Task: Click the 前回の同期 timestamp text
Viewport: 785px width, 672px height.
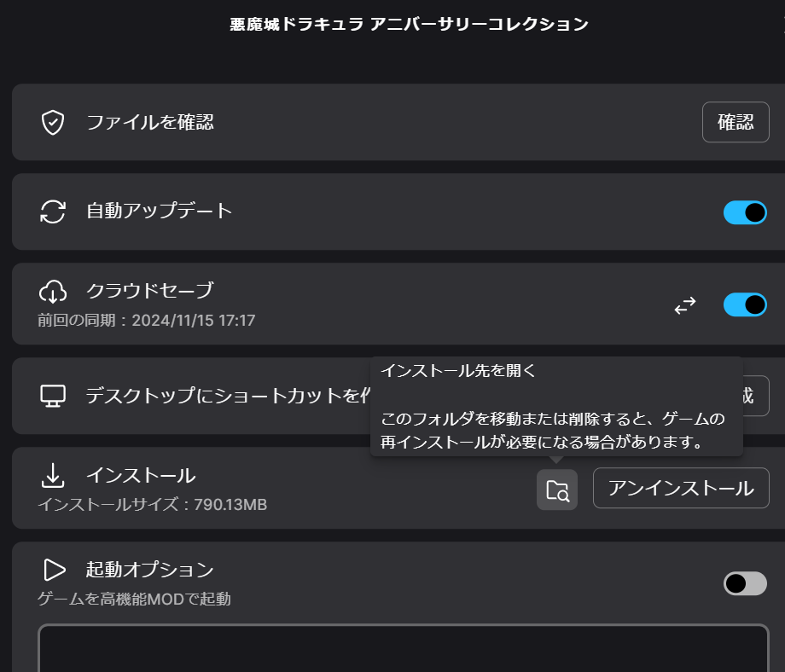Action: pos(147,321)
